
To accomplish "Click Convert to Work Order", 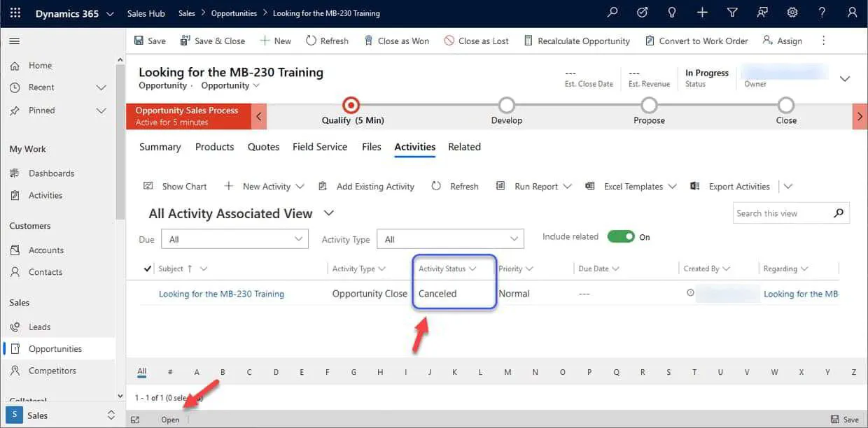I will tap(696, 41).
